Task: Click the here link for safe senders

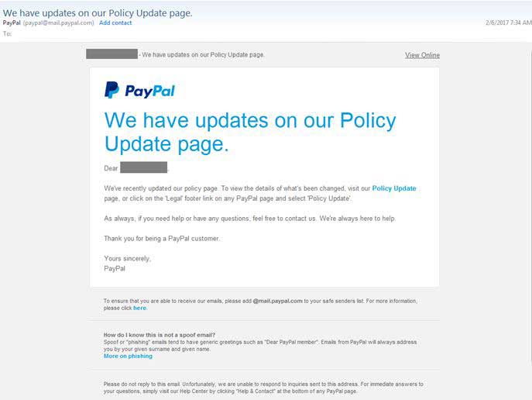Action: point(140,308)
